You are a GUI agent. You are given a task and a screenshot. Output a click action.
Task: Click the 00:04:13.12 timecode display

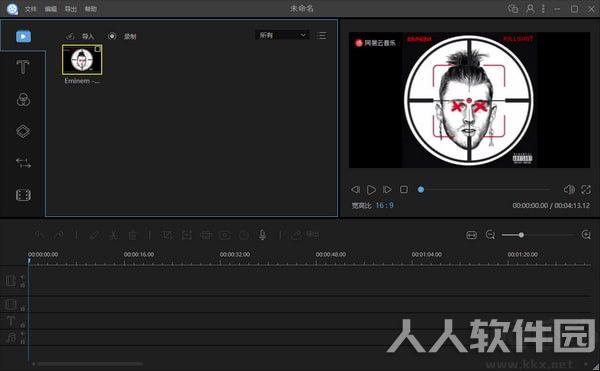[x=572, y=205]
